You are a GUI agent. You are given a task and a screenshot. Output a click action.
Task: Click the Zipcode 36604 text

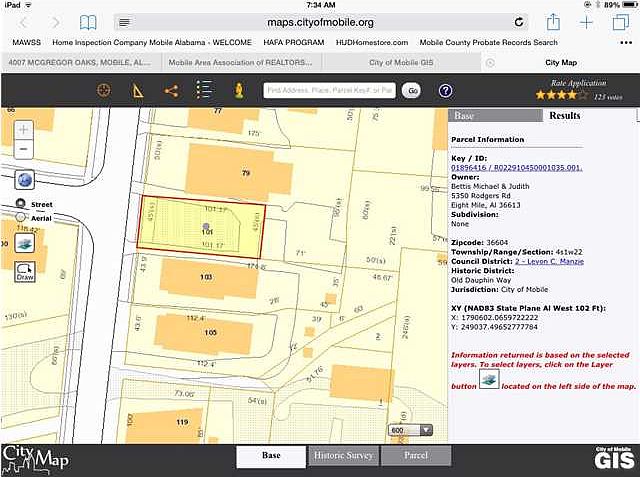[x=479, y=243]
